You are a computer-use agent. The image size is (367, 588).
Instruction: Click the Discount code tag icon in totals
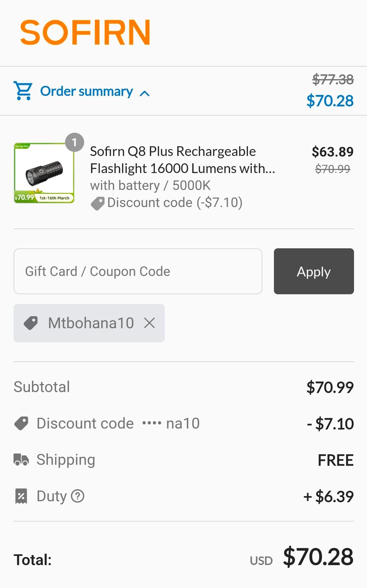pos(21,423)
